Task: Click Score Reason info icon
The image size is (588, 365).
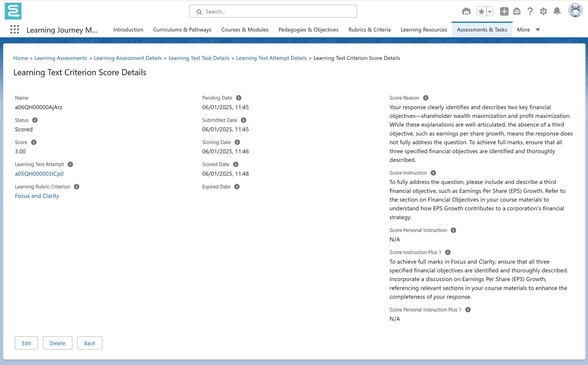Action: click(425, 98)
